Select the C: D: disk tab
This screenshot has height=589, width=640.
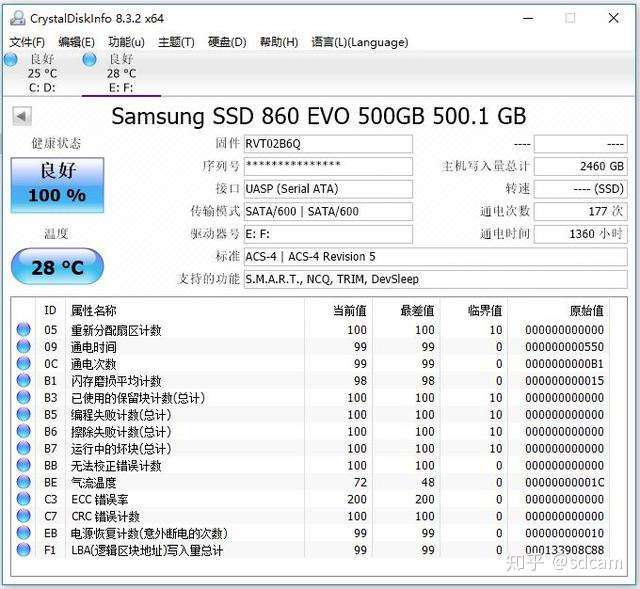pos(42,73)
